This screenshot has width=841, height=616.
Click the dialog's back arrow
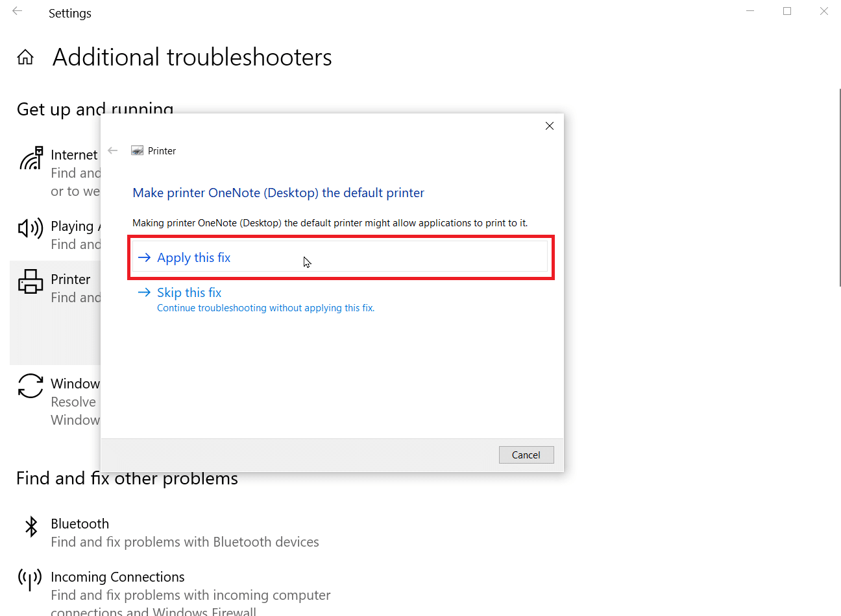(113, 150)
